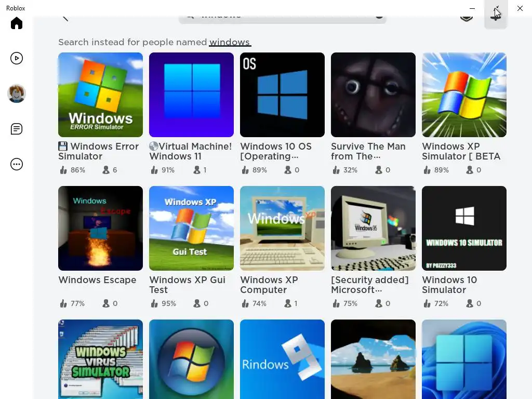Click Windows XP Simulator [ BETA title
This screenshot has width=532, height=399.
[461, 151]
